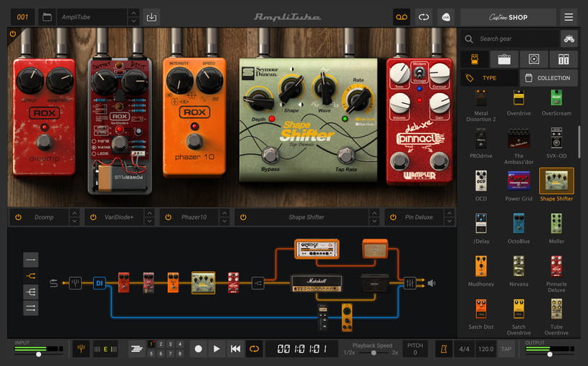This screenshot has height=366, width=588.
Task: Click the Modern/Vintage switch on Pinnacle pedal
Action: tap(419, 72)
